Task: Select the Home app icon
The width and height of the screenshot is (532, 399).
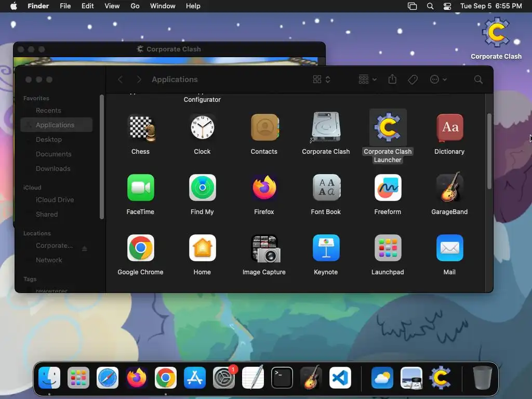Action: pos(202,248)
